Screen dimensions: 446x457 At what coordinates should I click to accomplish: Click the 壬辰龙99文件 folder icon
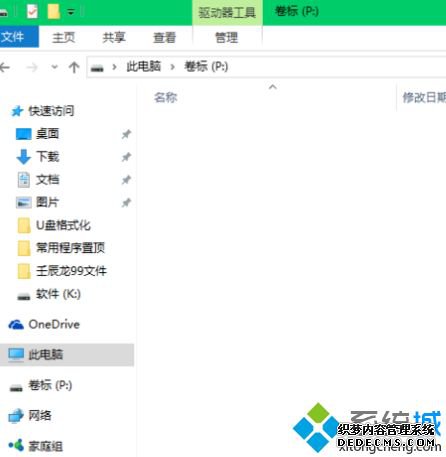tap(24, 271)
